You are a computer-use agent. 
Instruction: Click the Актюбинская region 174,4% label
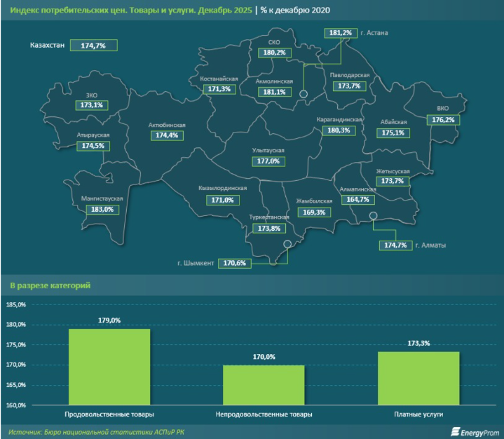pyautogui.click(x=167, y=135)
